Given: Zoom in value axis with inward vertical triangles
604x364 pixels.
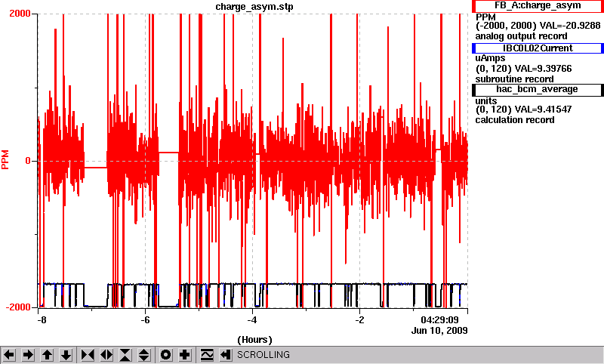Looking at the screenshot, I should (125, 355).
